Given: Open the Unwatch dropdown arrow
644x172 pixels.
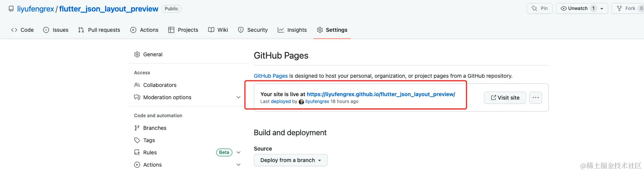Looking at the screenshot, I should coord(602,8).
